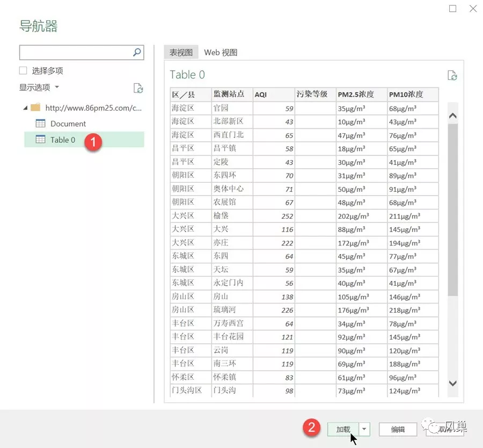Click the 亦庄 station cell
The width and height of the screenshot is (483, 448).
[232, 243]
